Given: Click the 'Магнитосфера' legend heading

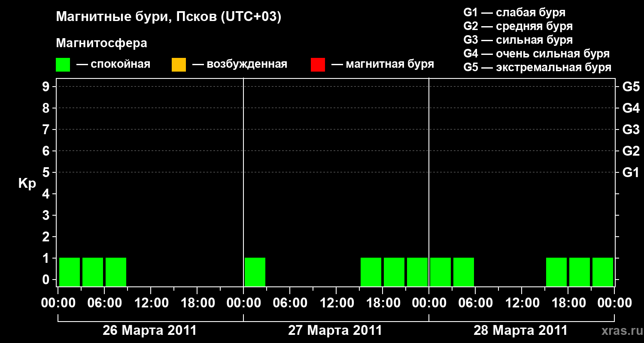Looking at the screenshot, I should (102, 43).
